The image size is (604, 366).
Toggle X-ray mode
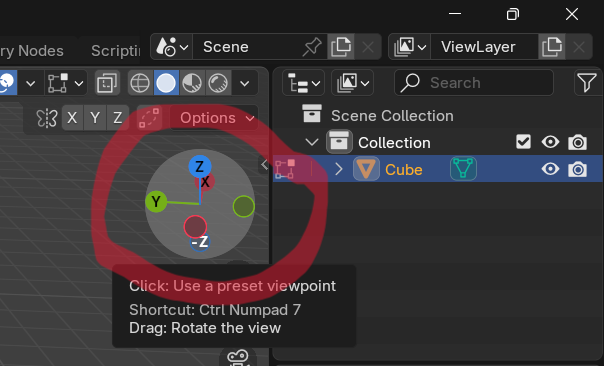click(107, 83)
